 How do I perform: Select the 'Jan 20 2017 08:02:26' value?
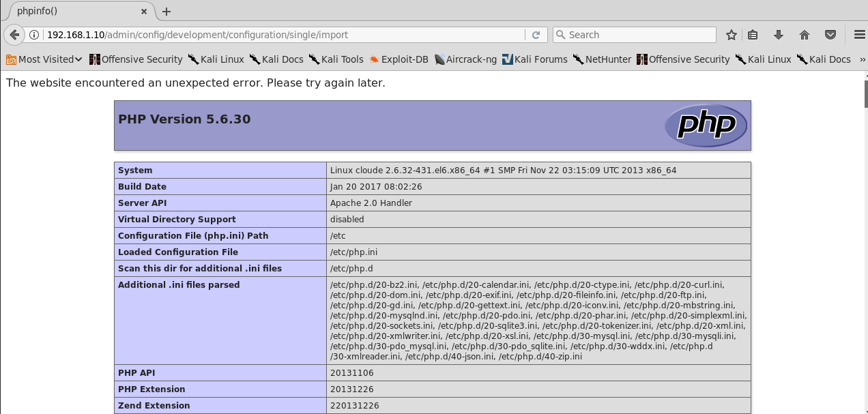(x=376, y=187)
